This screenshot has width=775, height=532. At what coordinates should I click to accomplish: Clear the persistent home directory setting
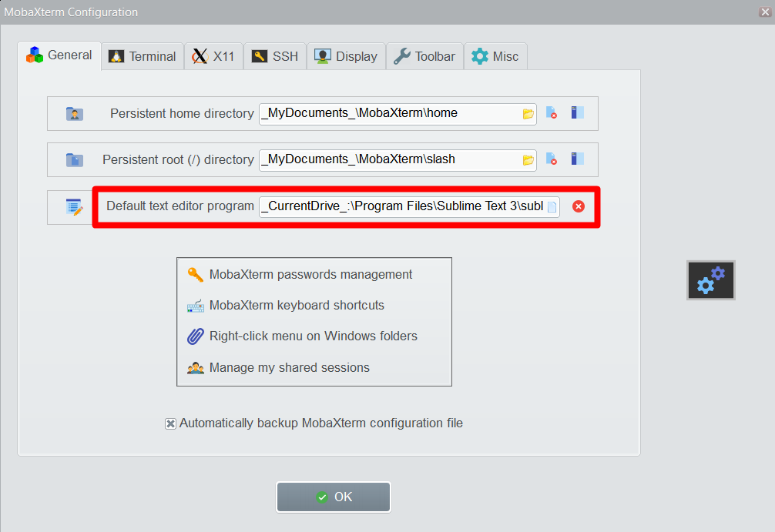[552, 113]
